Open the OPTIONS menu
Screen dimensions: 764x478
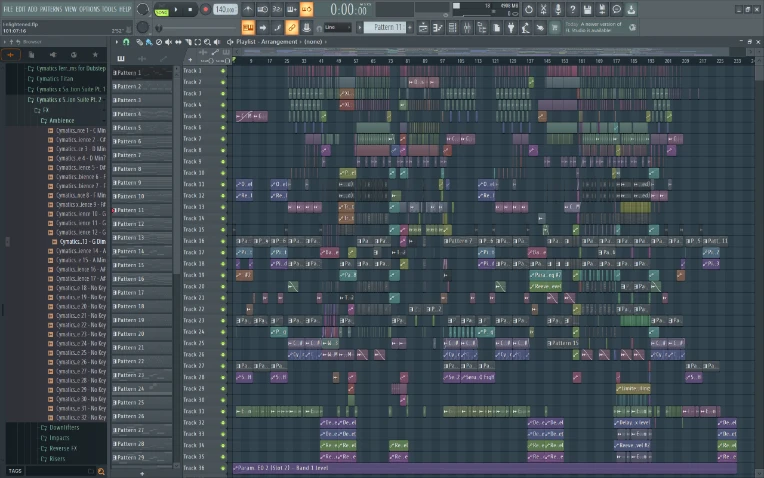(x=89, y=9)
